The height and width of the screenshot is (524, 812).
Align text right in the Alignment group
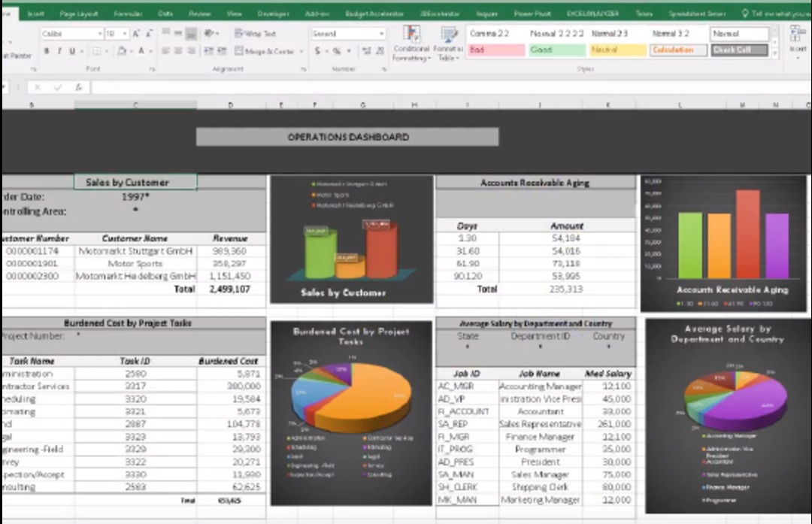coord(191,50)
